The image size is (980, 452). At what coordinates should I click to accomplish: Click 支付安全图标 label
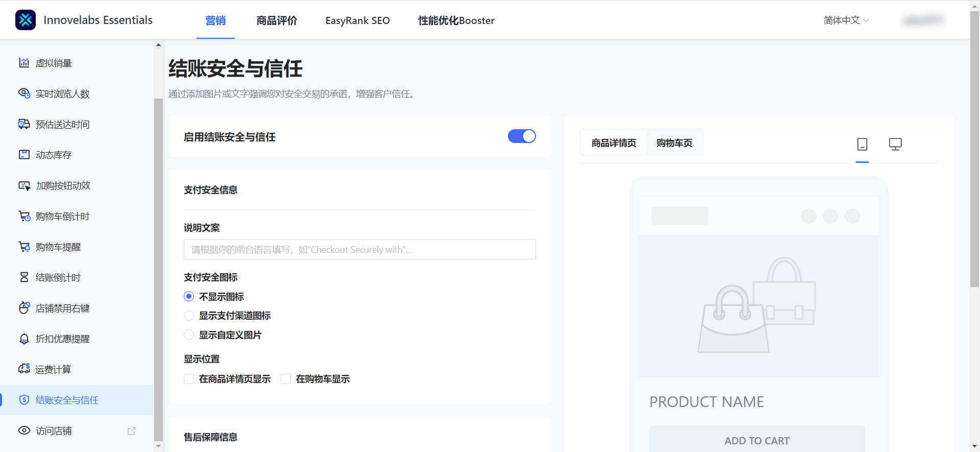pos(210,277)
